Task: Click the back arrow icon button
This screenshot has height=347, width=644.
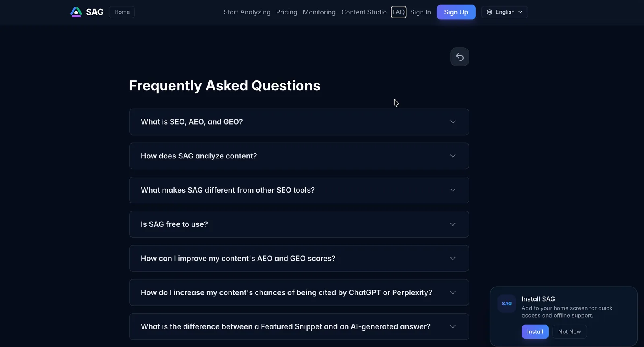Action: (x=460, y=57)
